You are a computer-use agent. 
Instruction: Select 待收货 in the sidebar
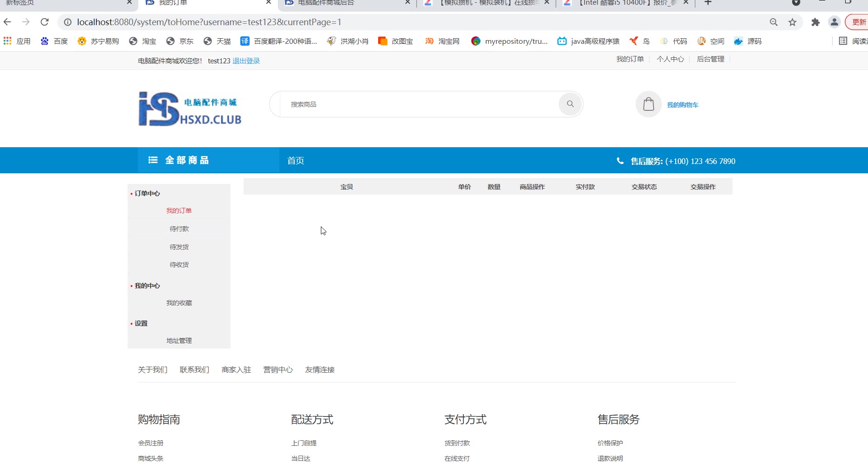point(179,265)
